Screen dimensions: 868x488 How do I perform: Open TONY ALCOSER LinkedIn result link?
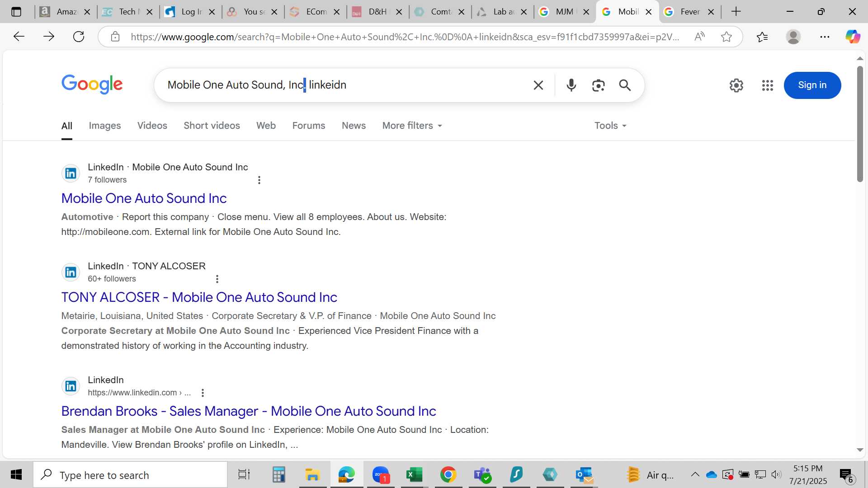[199, 297]
